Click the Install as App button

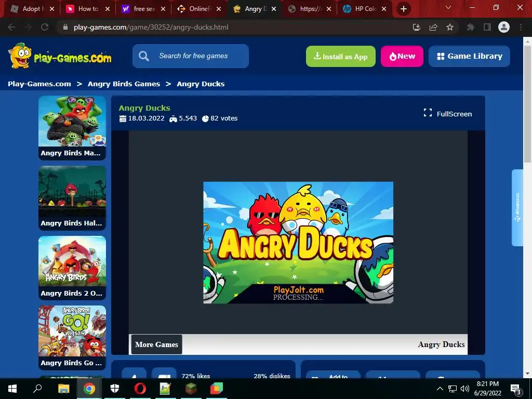[341, 56]
